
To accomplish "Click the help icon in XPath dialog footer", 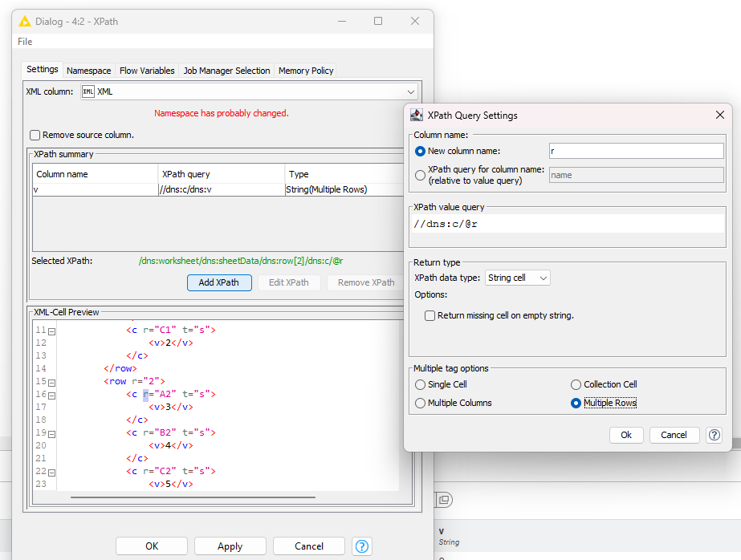I will click(362, 546).
